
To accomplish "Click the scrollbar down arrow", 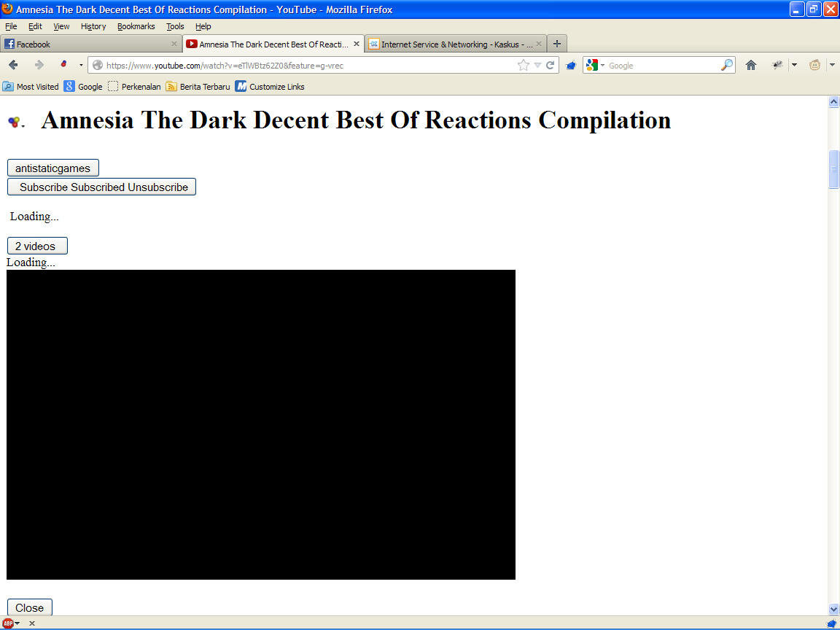I will coord(833,609).
